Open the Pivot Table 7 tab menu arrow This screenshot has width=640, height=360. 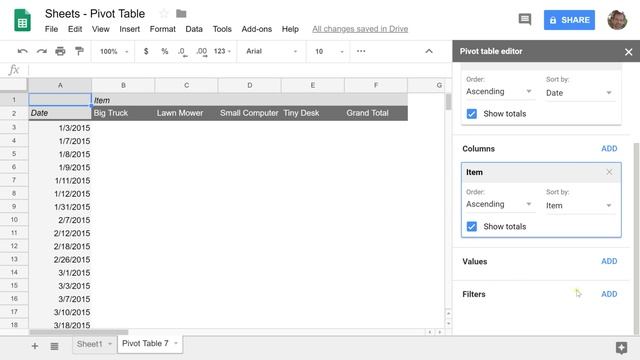pyautogui.click(x=176, y=343)
